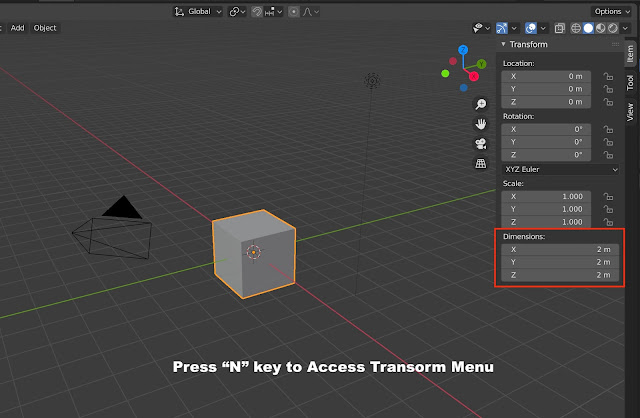Click the X axis on navigation gizmo
Screen dimensions: 640x418
(x=473, y=76)
